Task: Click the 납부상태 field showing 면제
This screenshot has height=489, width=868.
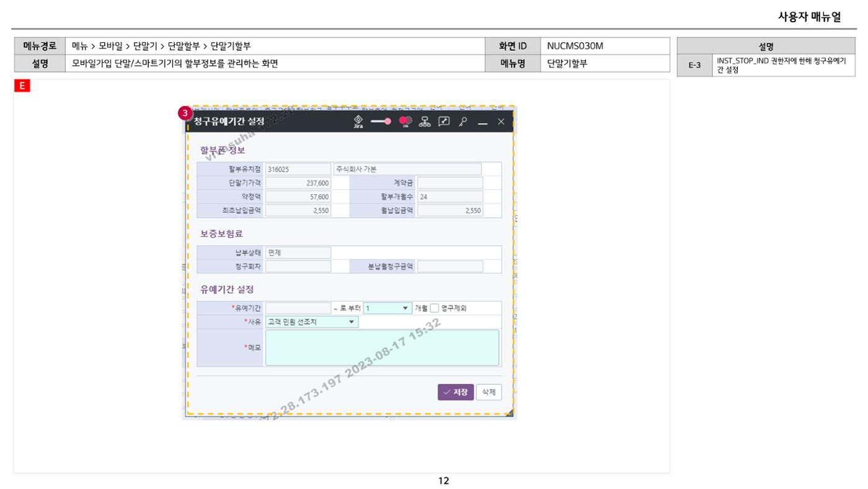Action: (298, 253)
